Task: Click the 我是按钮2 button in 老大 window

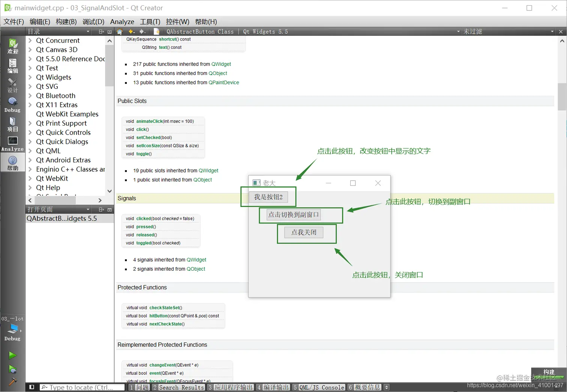Action: pos(268,197)
